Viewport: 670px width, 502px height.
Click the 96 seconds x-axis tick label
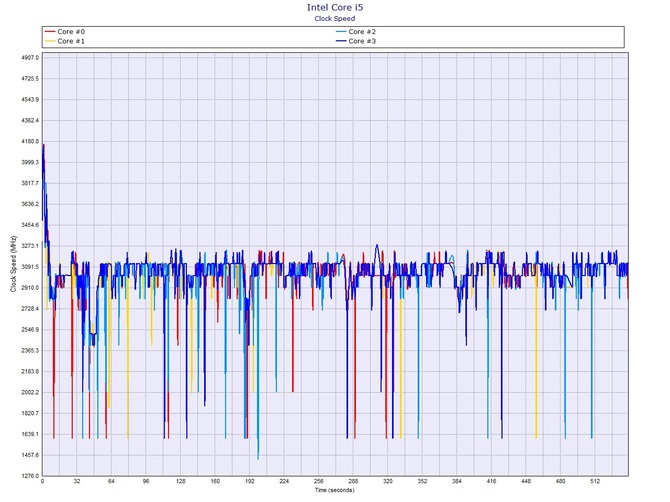point(146,481)
